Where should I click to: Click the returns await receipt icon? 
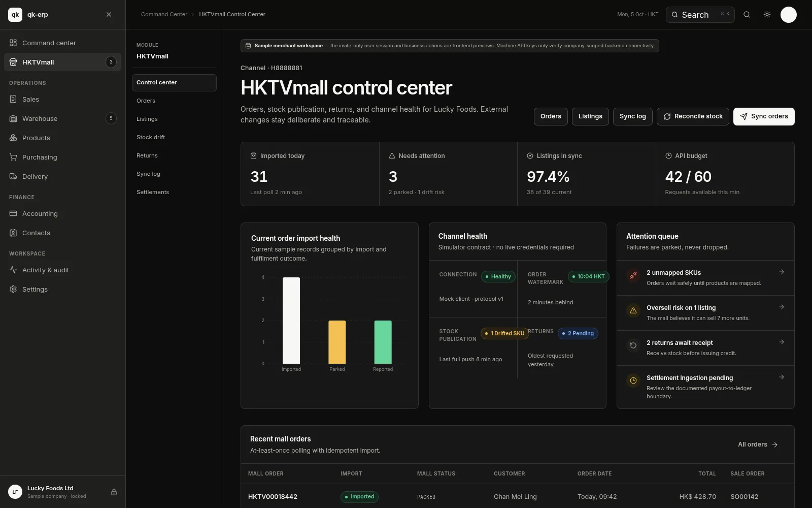pyautogui.click(x=633, y=345)
